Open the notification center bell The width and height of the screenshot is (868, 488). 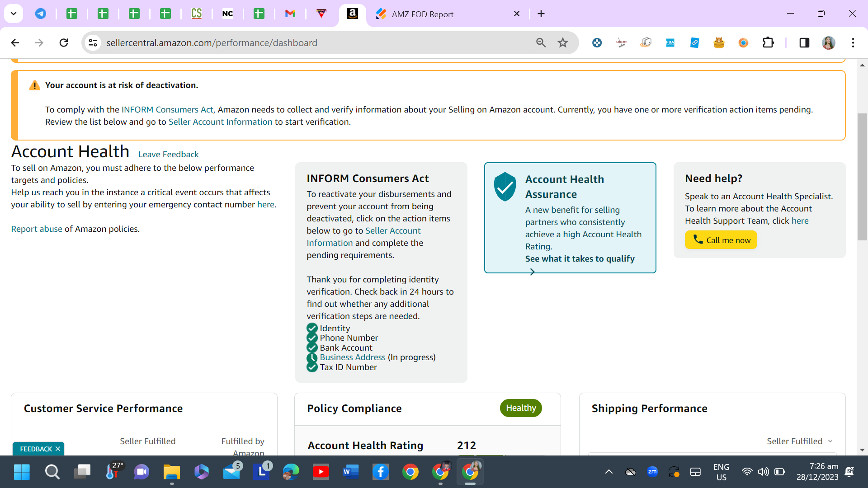tap(850, 472)
